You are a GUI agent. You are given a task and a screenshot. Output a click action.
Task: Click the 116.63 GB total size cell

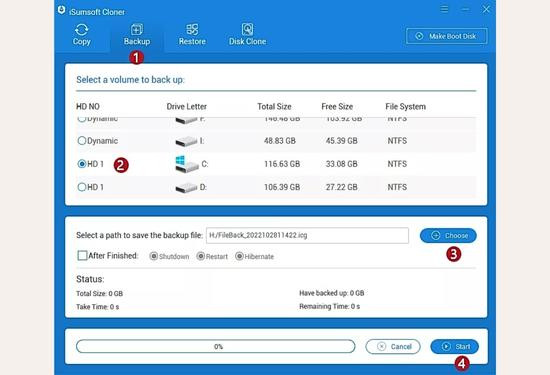[x=282, y=164]
